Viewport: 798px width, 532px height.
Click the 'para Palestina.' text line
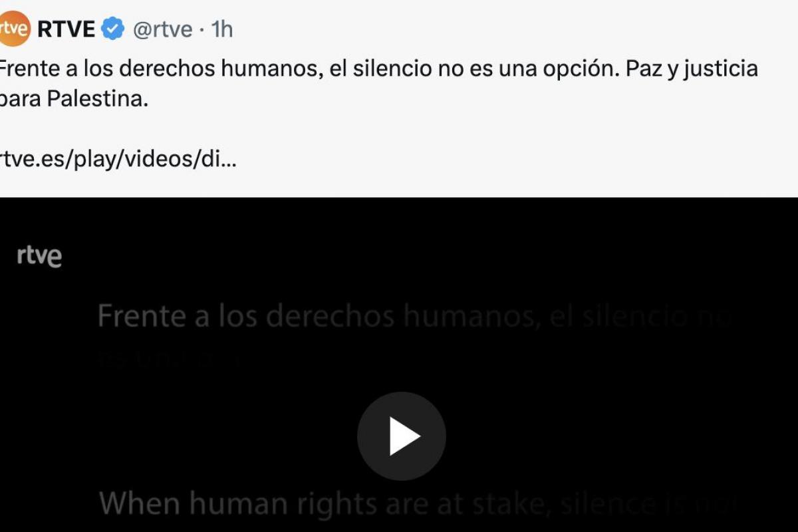click(72, 100)
